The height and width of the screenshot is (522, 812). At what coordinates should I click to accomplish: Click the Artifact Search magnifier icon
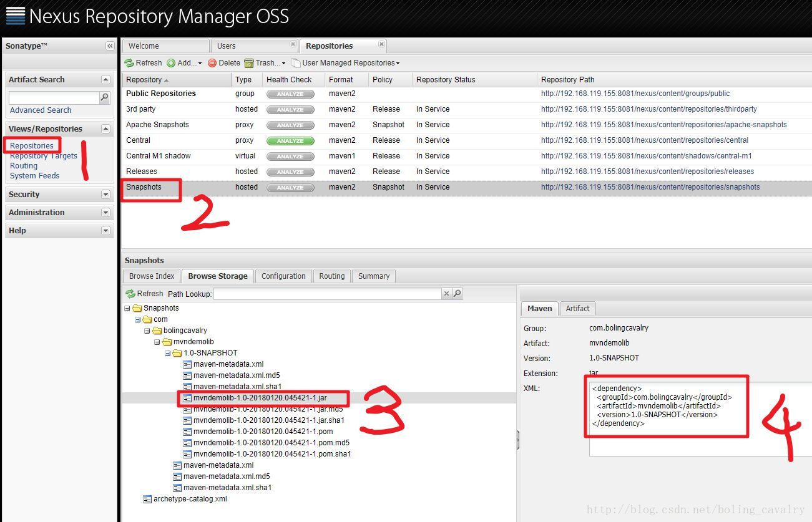[105, 97]
